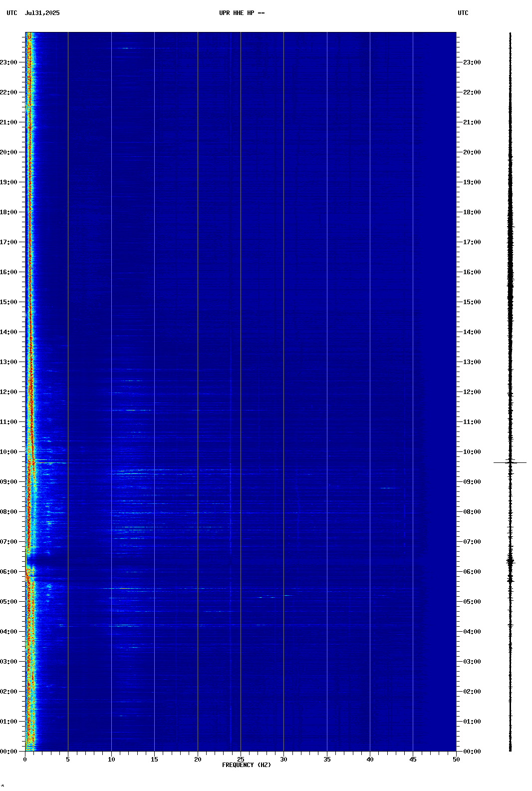This screenshot has height=791, width=532.
Task: Click the '15' frequency axis tick label
Action: click(x=154, y=760)
